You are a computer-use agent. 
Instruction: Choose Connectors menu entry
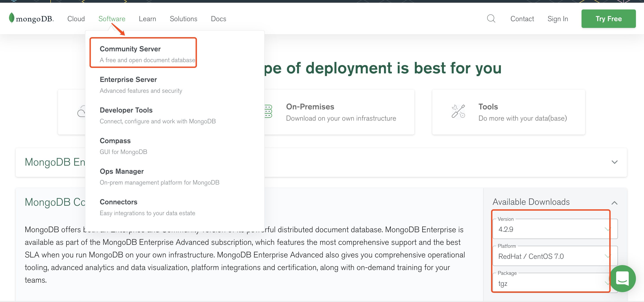[147, 207]
